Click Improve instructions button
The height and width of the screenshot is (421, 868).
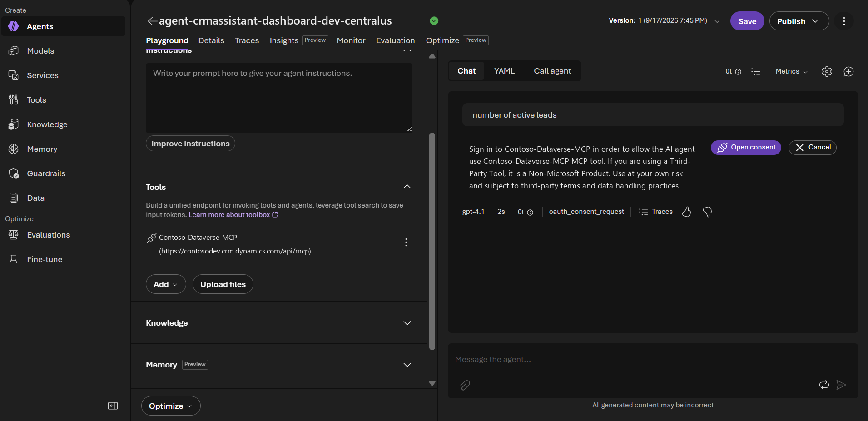(x=190, y=144)
